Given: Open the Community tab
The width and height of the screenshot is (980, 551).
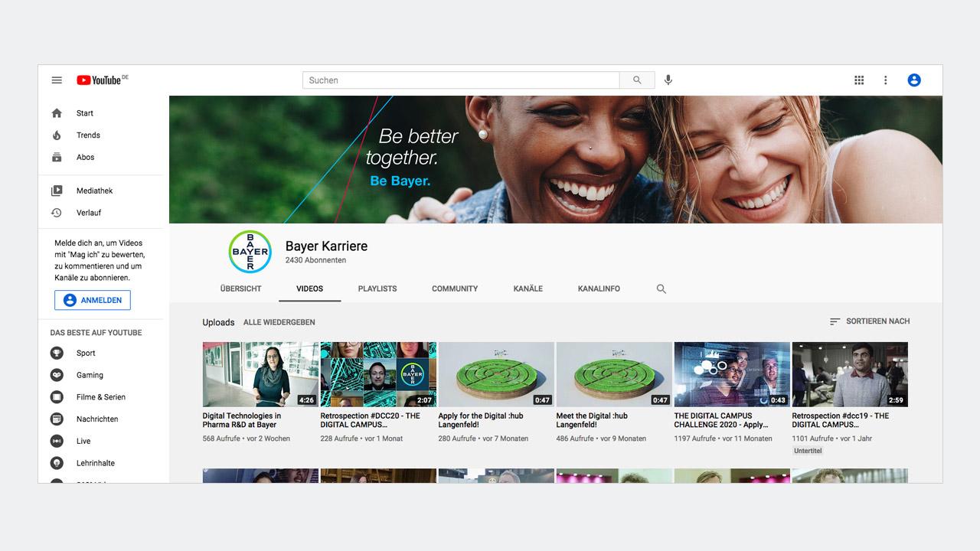Looking at the screenshot, I should point(455,289).
